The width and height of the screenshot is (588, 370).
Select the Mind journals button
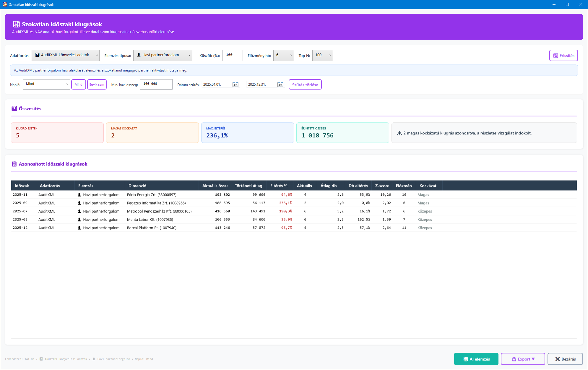[78, 85]
